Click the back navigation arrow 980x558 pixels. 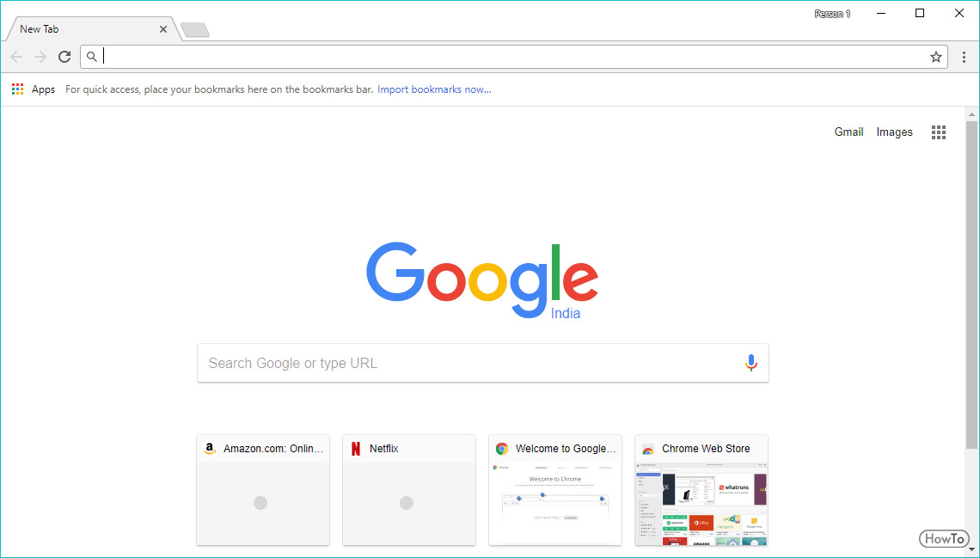point(16,57)
